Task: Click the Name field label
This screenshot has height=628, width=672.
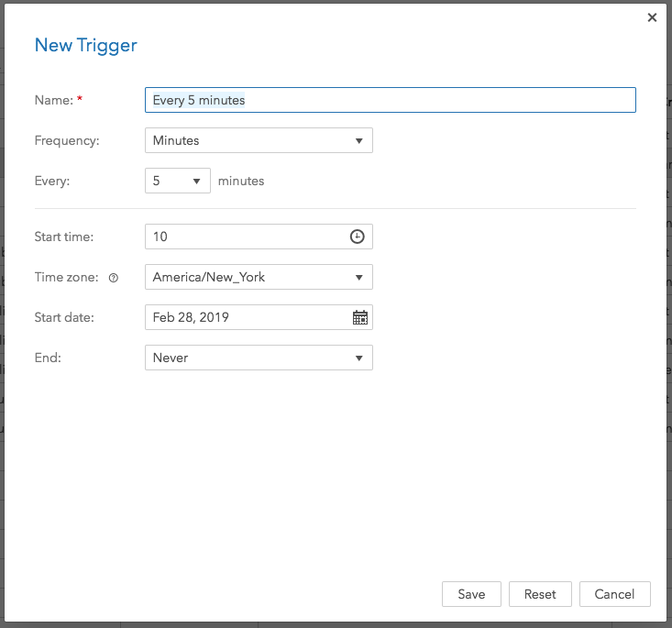Action: pyautogui.click(x=53, y=100)
